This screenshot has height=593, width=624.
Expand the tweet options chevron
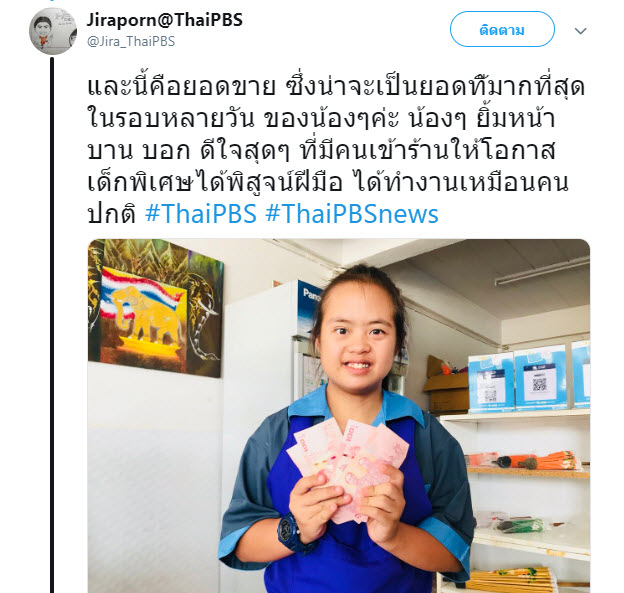[581, 31]
